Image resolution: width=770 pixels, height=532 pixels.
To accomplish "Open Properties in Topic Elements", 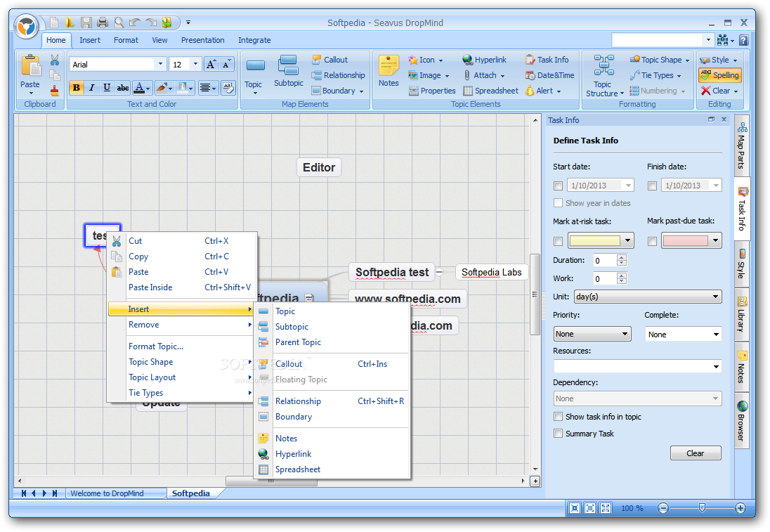I will click(432, 91).
